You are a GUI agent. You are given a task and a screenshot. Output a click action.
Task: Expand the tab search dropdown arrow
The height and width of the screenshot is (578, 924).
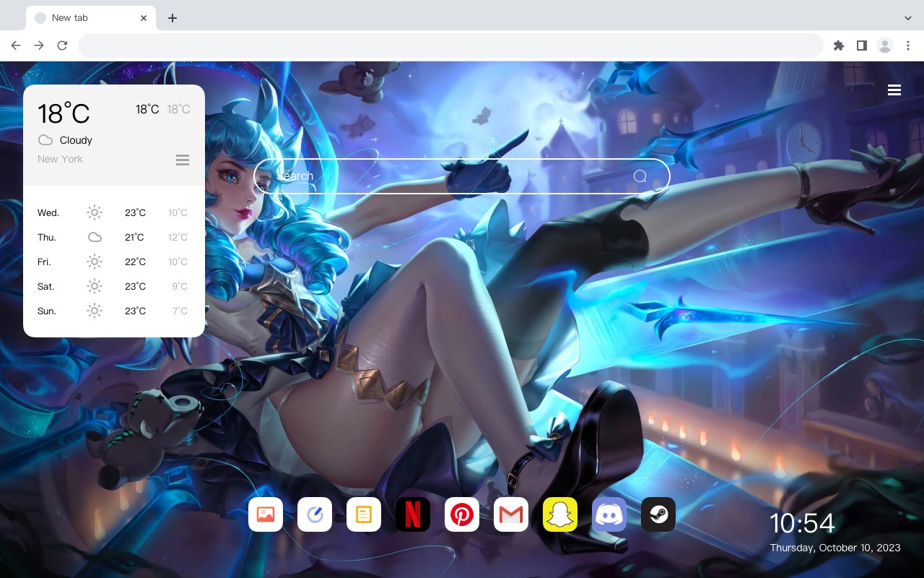point(908,18)
